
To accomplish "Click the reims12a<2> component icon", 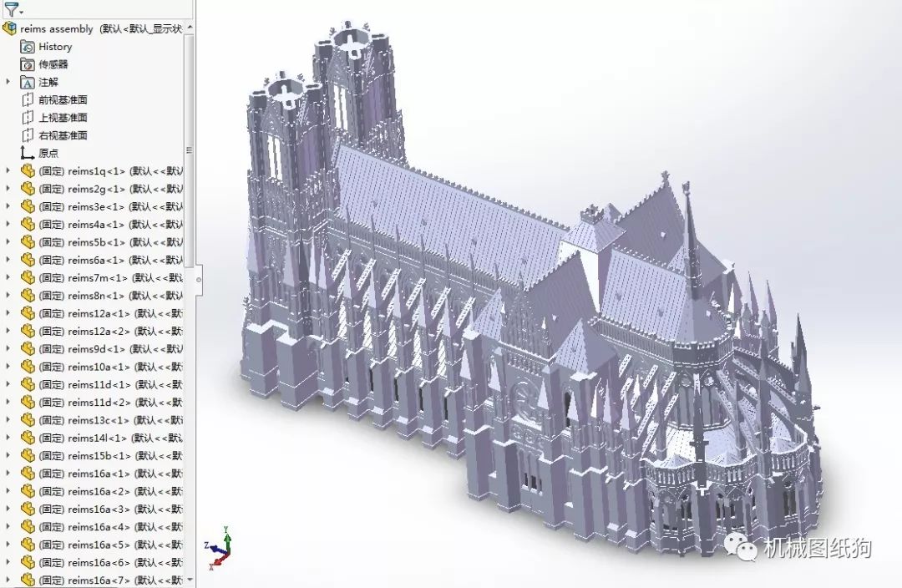I will (28, 332).
